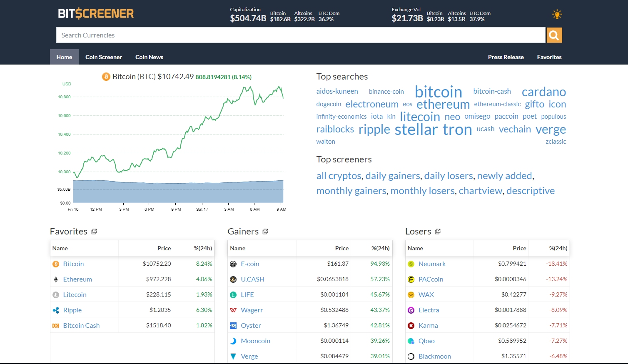Open the 'raiblocks' top search link
628x364 pixels.
point(335,129)
